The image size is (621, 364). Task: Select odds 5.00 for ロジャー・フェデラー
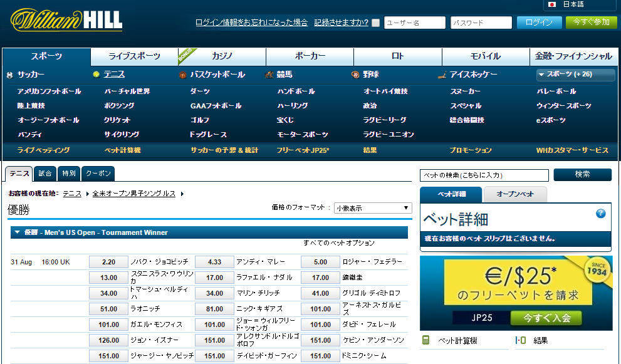click(320, 263)
